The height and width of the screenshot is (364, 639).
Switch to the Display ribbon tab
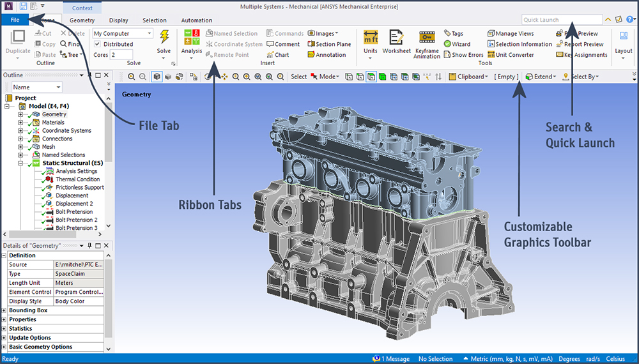point(118,20)
